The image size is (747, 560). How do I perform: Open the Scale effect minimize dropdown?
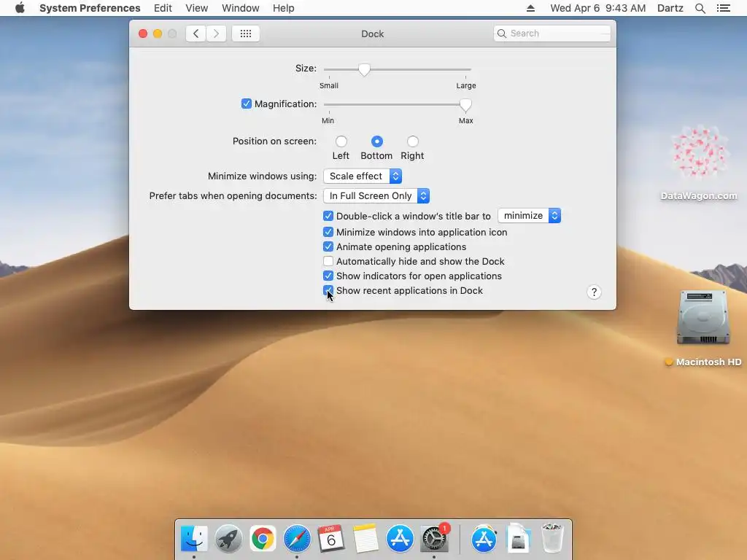(363, 176)
